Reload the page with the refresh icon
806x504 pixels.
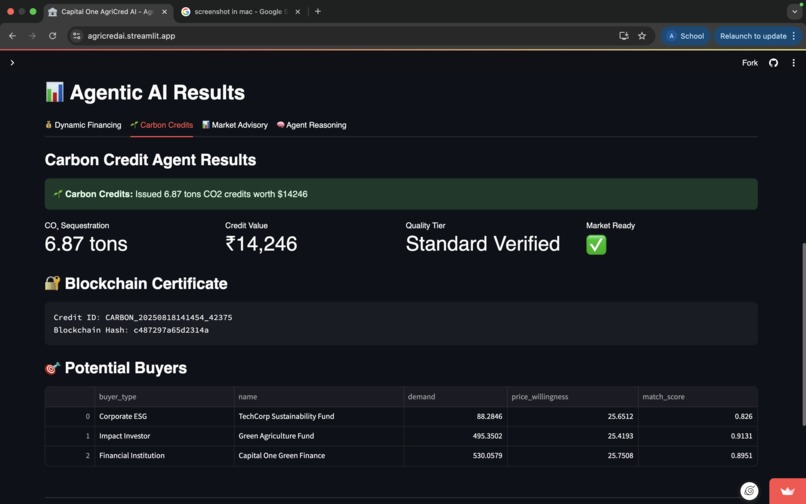[52, 36]
